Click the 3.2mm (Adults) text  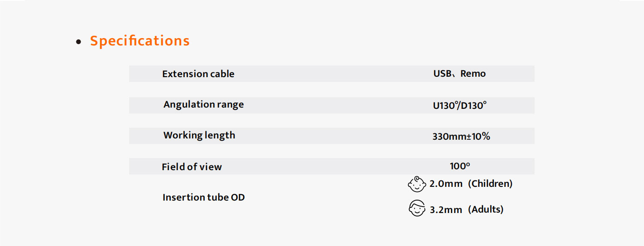(x=467, y=210)
